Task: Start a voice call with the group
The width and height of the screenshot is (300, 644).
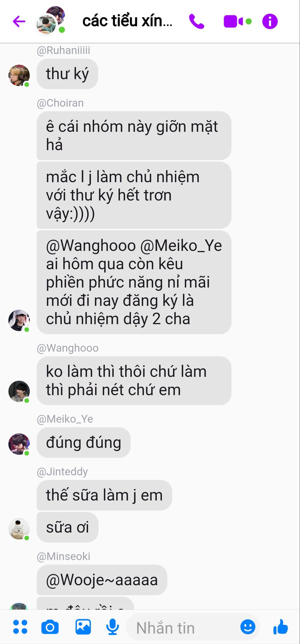Action: [x=197, y=21]
